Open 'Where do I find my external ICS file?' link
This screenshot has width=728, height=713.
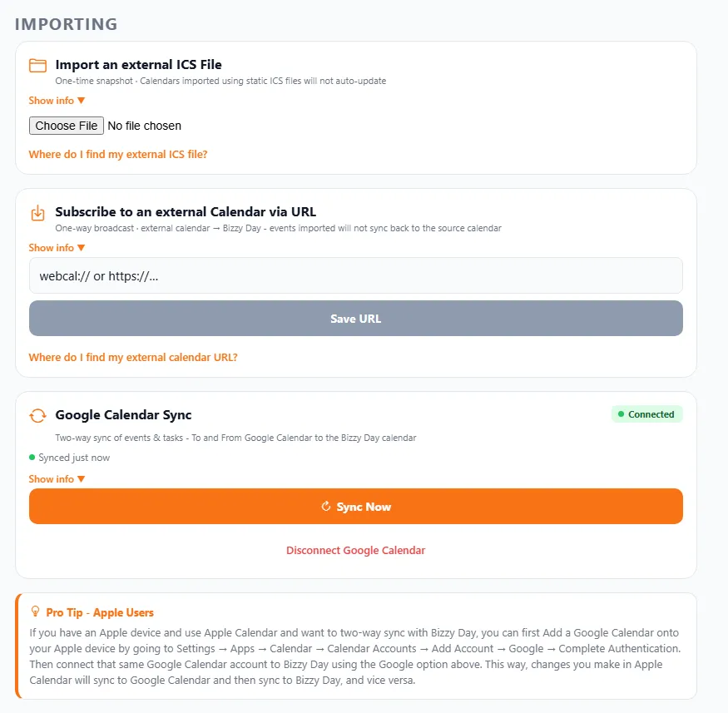tap(118, 154)
